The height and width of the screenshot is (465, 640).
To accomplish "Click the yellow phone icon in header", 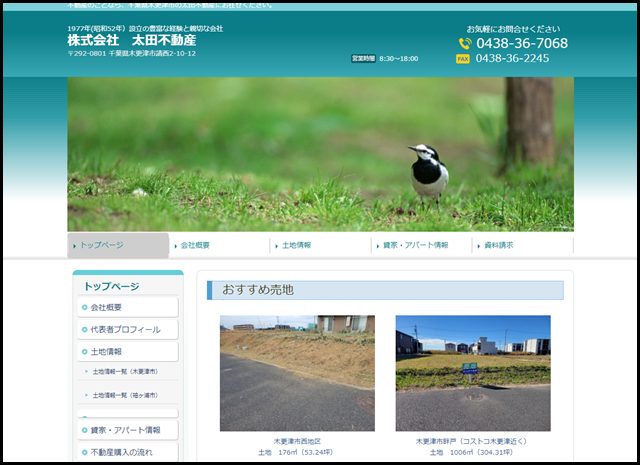I will [465, 44].
